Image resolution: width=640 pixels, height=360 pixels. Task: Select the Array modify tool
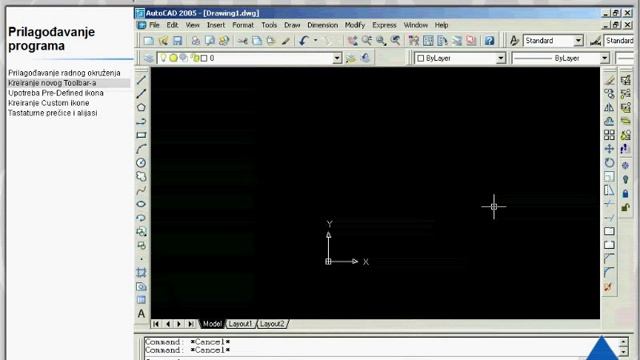pyautogui.click(x=609, y=135)
